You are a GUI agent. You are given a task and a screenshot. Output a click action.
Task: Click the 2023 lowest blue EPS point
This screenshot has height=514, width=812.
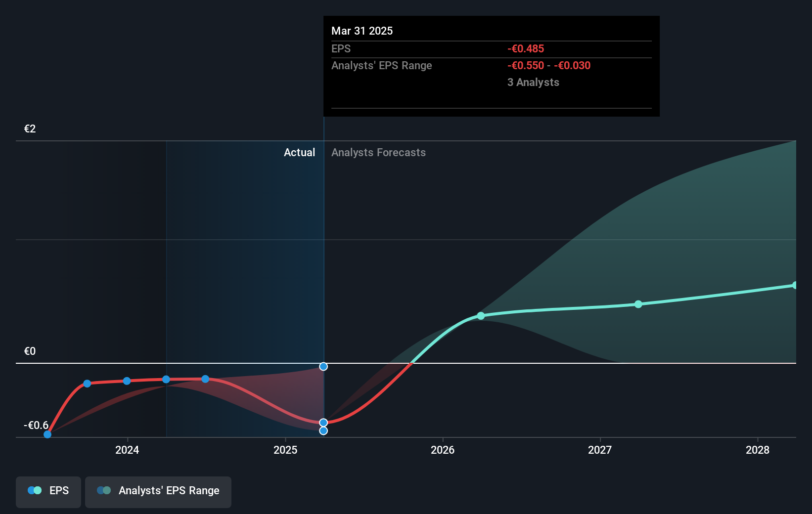[x=47, y=434]
